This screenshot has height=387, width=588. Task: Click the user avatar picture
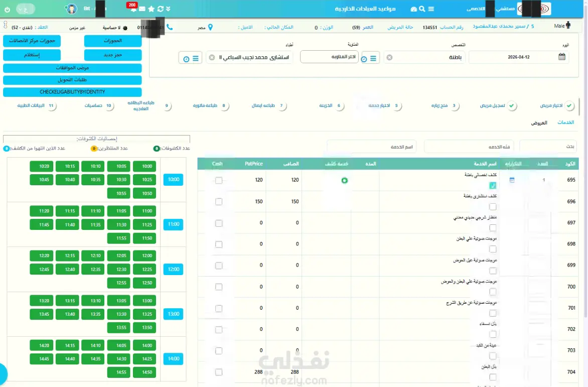pyautogui.click(x=71, y=9)
